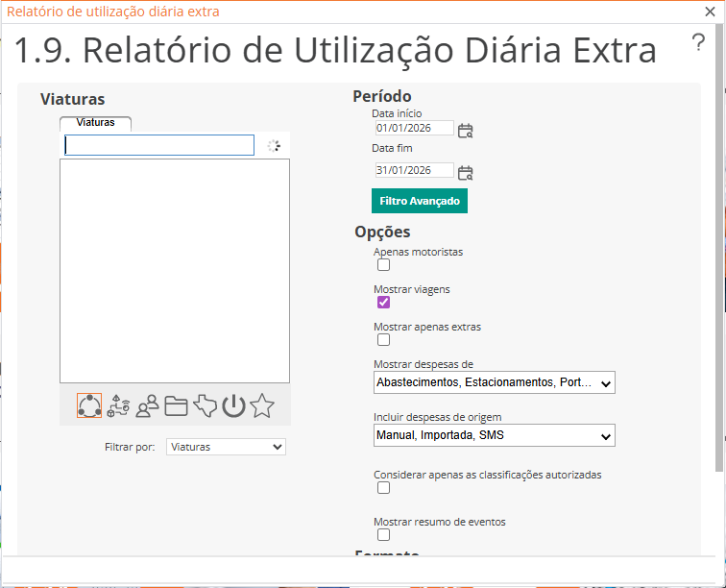Open the folder icon under vehicle list
The width and height of the screenshot is (726, 588).
[176, 406]
